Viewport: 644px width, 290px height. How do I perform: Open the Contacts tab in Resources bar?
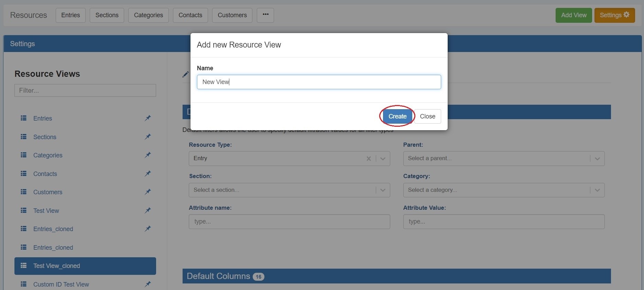[x=190, y=15]
